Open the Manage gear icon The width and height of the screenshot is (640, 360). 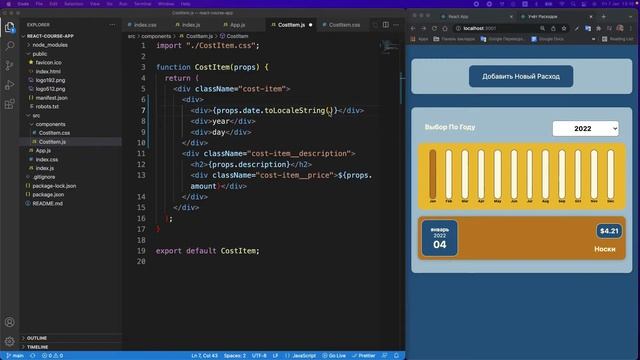click(x=9, y=341)
